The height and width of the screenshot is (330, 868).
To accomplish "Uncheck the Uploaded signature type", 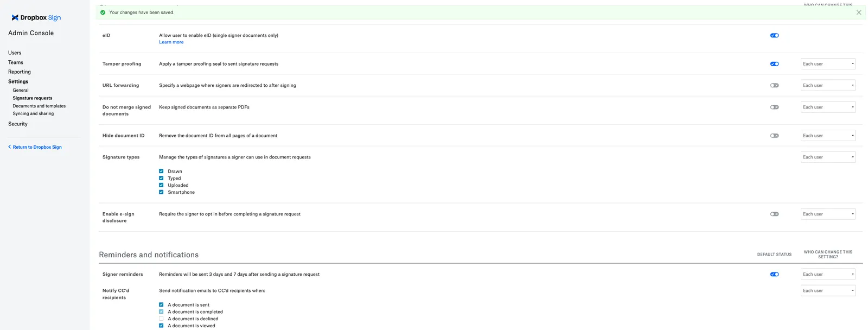I will point(161,185).
